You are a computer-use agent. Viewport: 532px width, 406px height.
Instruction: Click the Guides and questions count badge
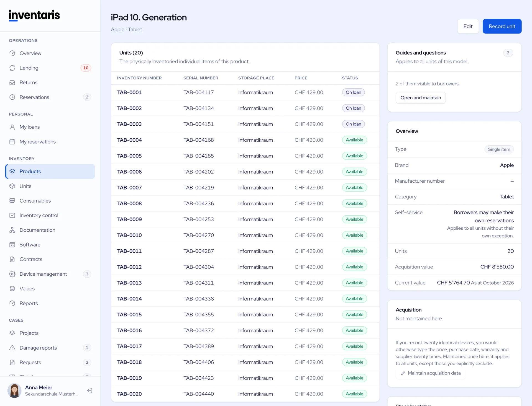coord(508,53)
